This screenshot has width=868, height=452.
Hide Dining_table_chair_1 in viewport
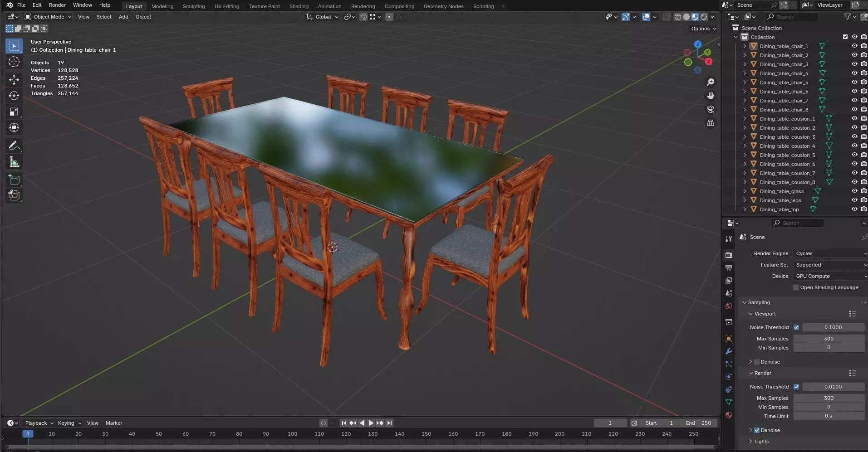tap(854, 46)
